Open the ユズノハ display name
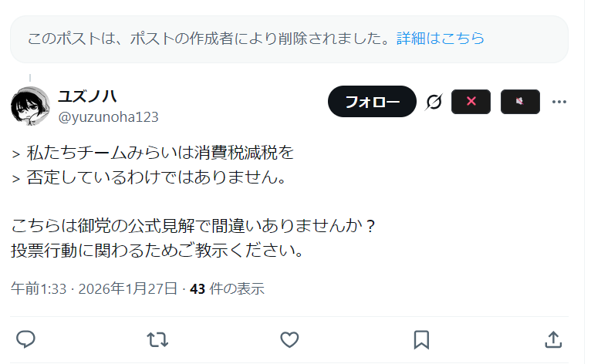 coord(87,96)
